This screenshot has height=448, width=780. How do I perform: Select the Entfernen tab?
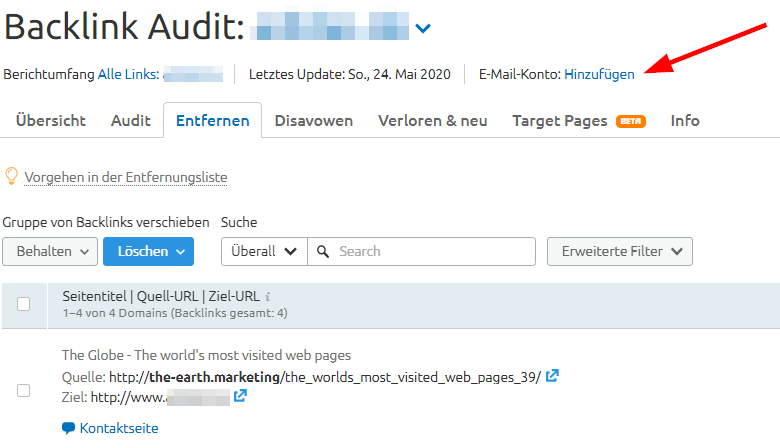[x=212, y=121]
